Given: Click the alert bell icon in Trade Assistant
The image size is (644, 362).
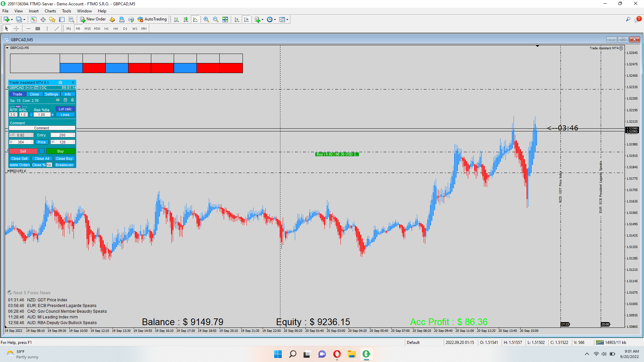Looking at the screenshot, I should point(72,100).
